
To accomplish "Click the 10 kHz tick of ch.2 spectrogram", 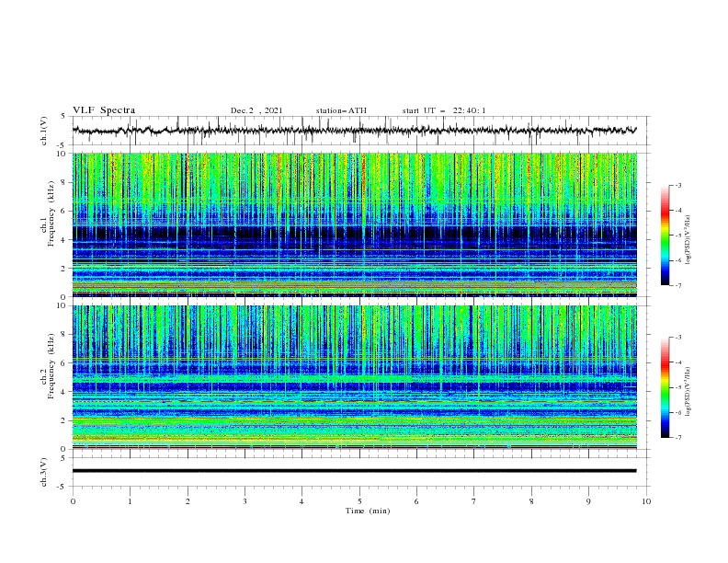I will [63, 305].
